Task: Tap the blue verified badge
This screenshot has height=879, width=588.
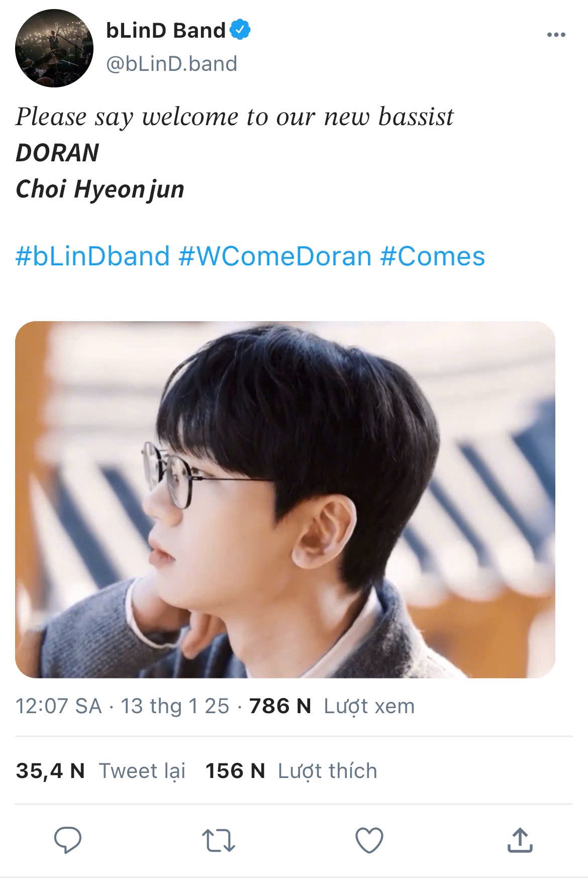Action: point(241,30)
